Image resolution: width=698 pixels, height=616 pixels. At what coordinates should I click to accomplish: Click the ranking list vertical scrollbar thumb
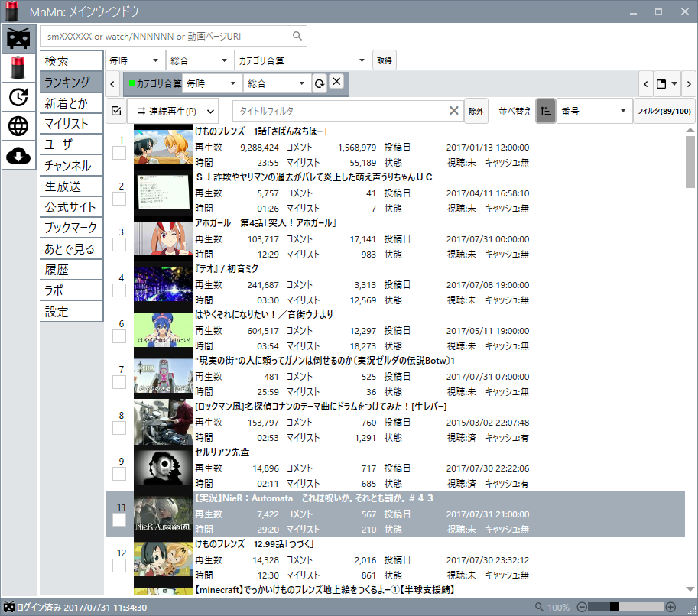(690, 161)
